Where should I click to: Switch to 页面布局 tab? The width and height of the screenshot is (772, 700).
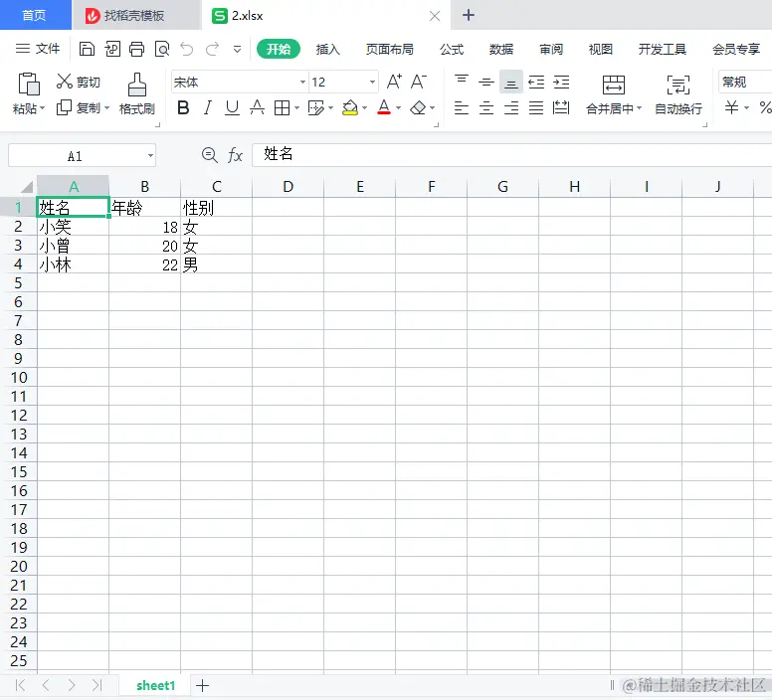pos(389,49)
